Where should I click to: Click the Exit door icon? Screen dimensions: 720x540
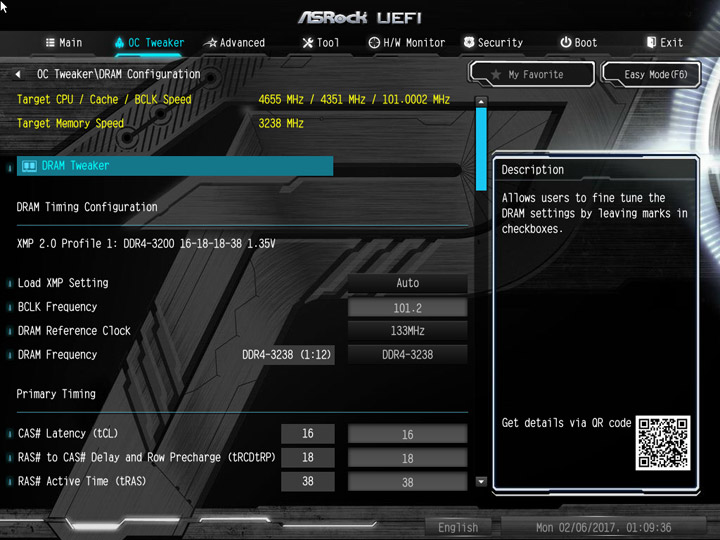click(651, 43)
